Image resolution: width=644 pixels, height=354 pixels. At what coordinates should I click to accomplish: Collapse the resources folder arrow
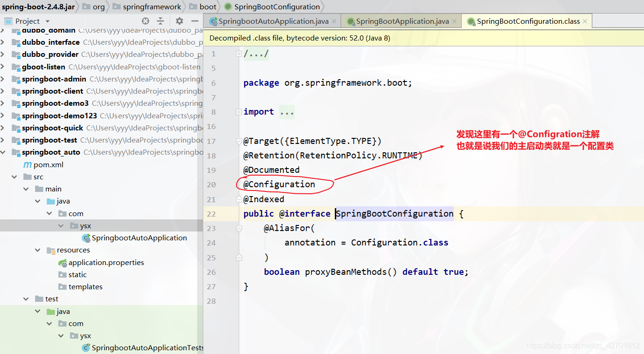point(38,250)
